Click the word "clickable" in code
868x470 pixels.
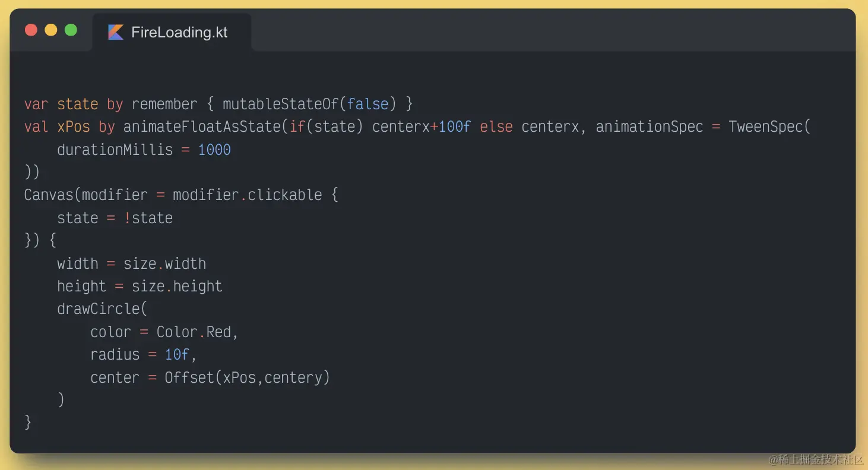point(284,195)
